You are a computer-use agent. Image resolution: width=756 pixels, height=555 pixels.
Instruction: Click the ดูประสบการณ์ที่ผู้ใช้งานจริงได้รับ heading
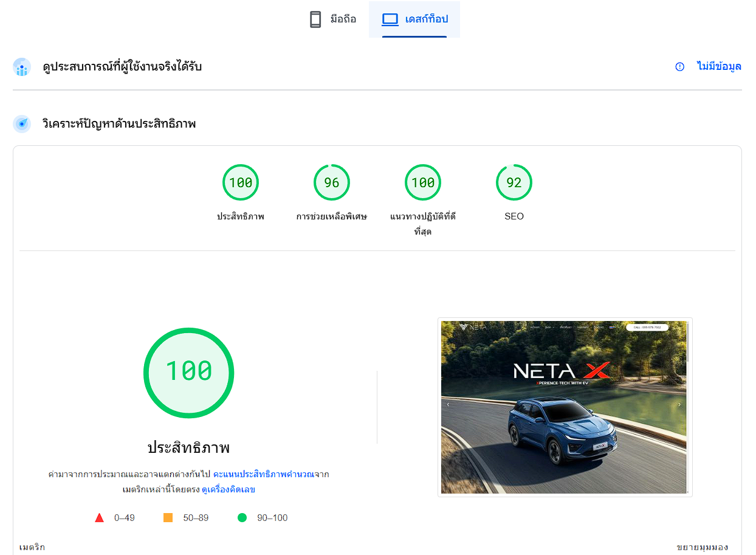[x=122, y=67]
